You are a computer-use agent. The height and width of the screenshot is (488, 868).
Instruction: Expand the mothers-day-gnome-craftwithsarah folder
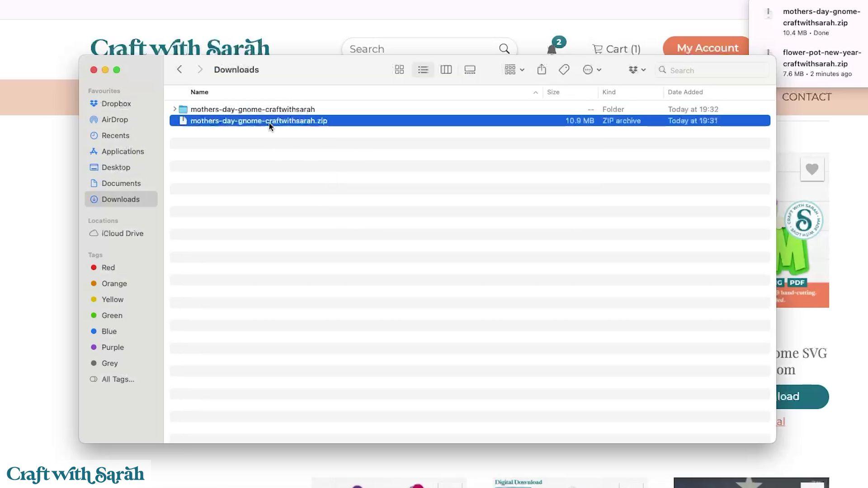point(175,109)
